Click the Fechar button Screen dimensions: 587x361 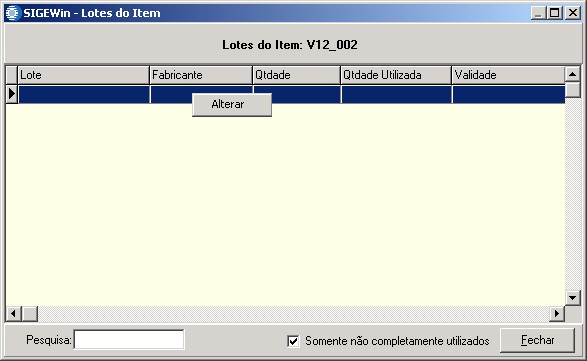coord(537,340)
